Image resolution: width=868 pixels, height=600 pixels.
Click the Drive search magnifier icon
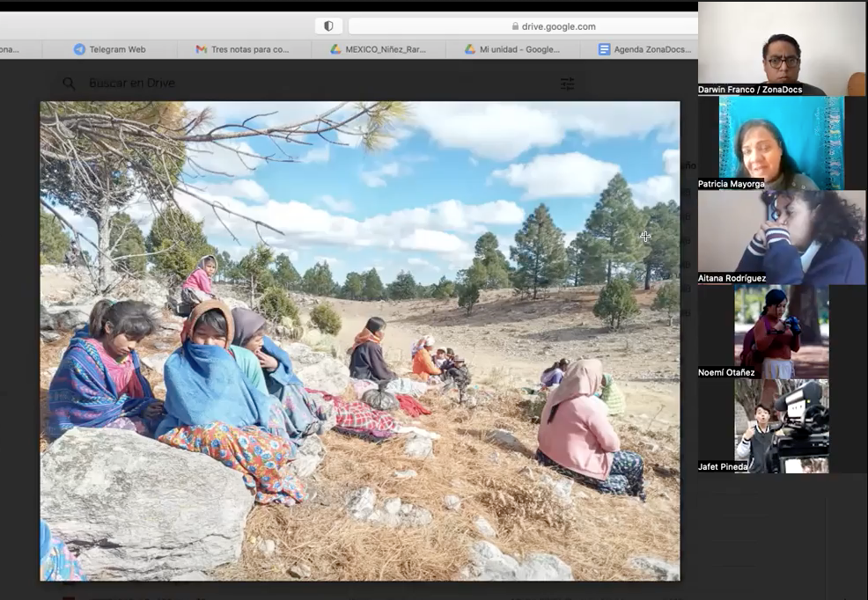(x=69, y=84)
